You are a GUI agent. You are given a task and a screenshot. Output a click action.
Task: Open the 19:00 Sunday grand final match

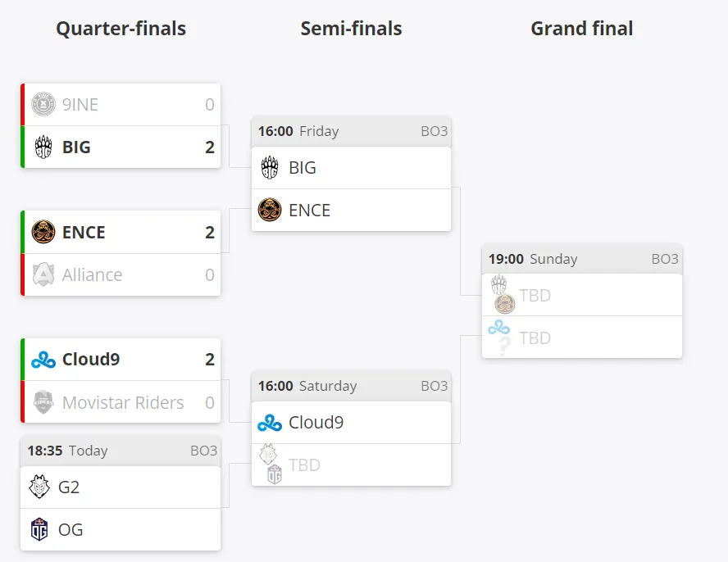tap(582, 259)
